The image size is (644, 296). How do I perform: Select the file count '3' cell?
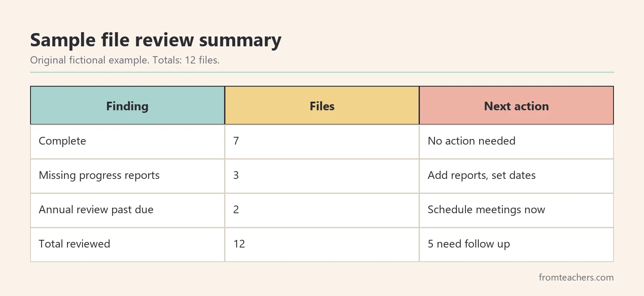(322, 176)
